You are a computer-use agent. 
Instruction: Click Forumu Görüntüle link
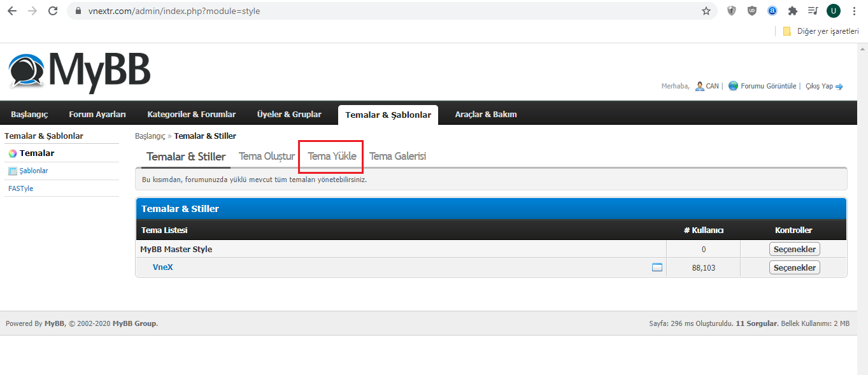pyautogui.click(x=768, y=86)
